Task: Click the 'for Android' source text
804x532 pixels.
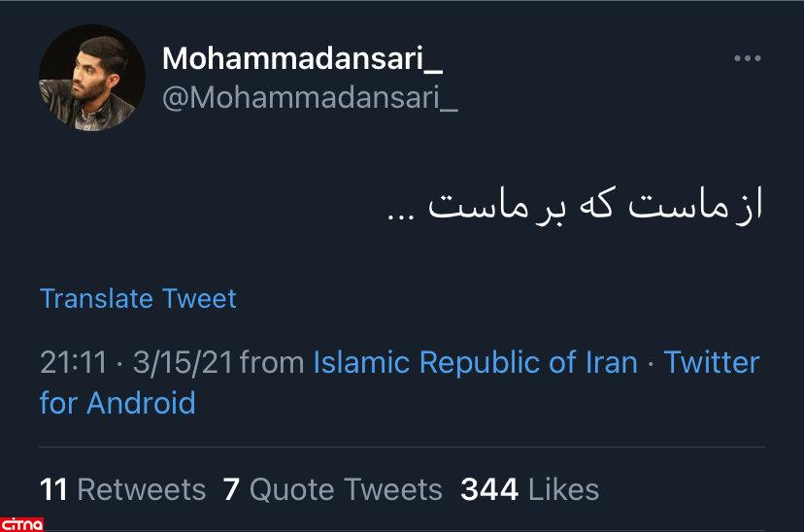Action: (117, 402)
